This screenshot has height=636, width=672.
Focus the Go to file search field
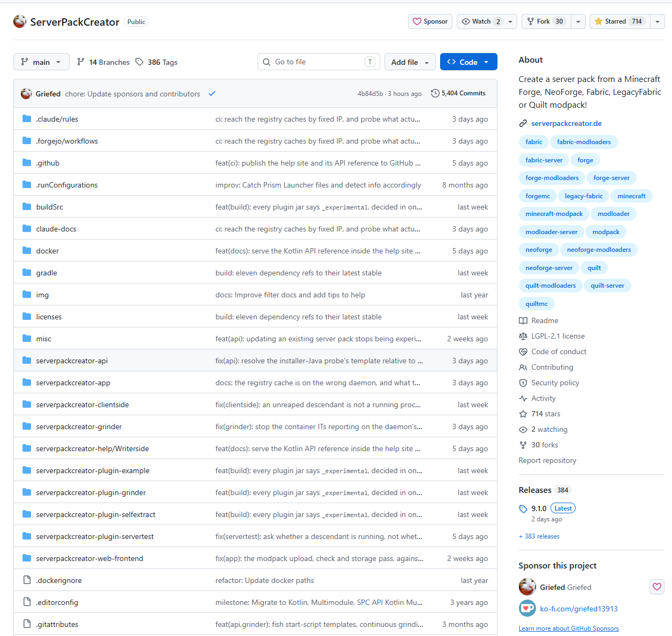pos(319,62)
